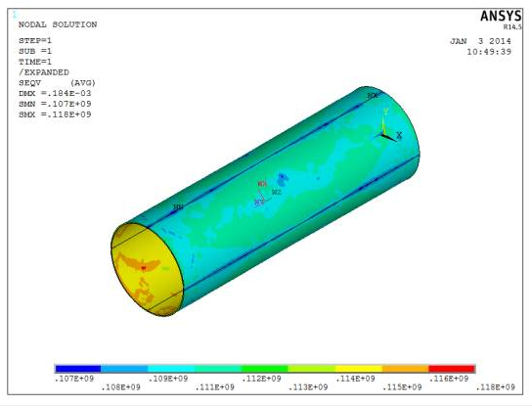Click the yellow legend band
This screenshot has width=532, height=406.
[x=359, y=369]
